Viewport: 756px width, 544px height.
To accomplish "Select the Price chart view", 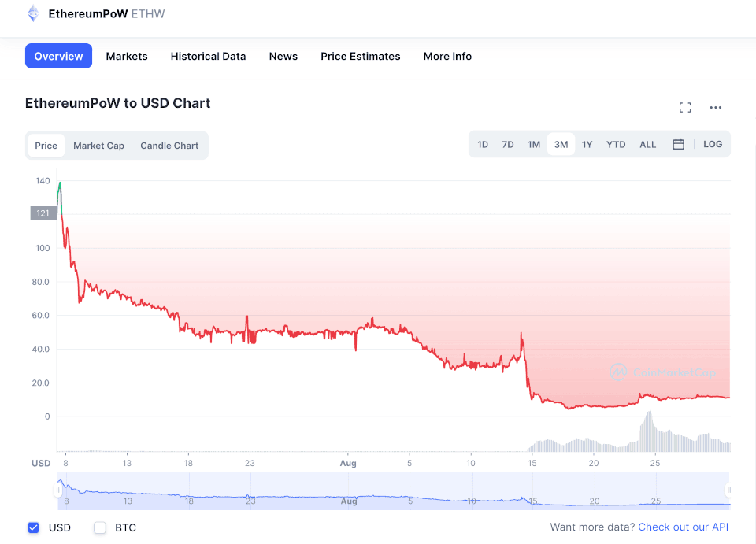I will coord(46,146).
